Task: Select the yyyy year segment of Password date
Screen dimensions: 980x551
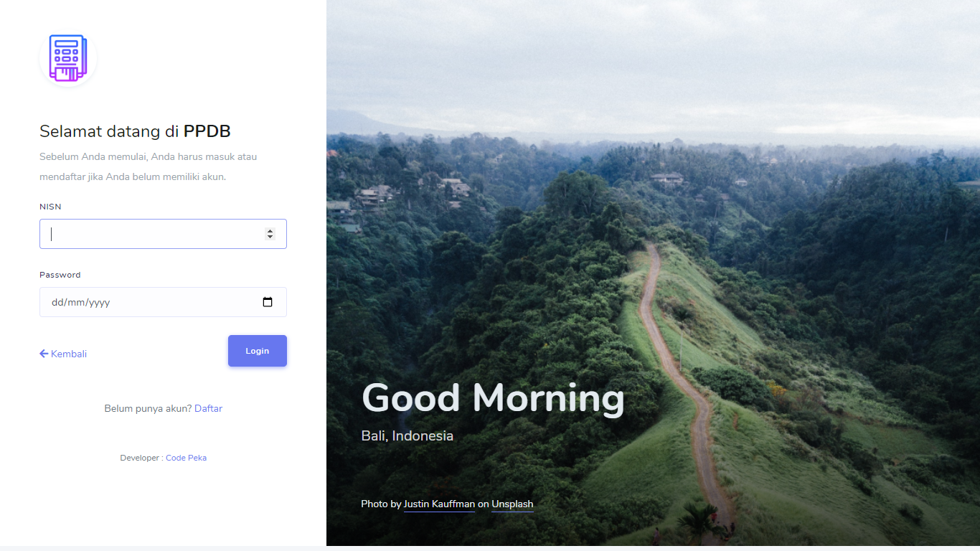Action: [x=99, y=303]
